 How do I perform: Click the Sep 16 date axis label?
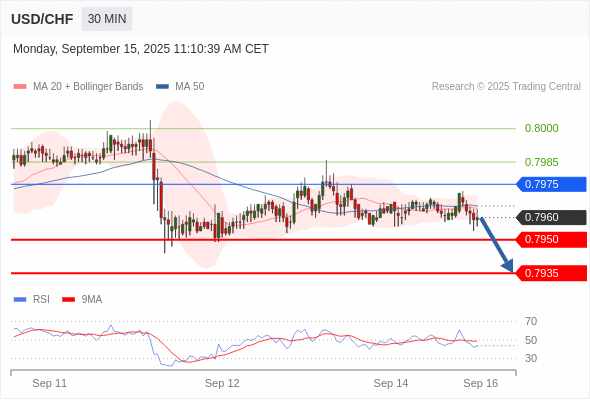481,383
